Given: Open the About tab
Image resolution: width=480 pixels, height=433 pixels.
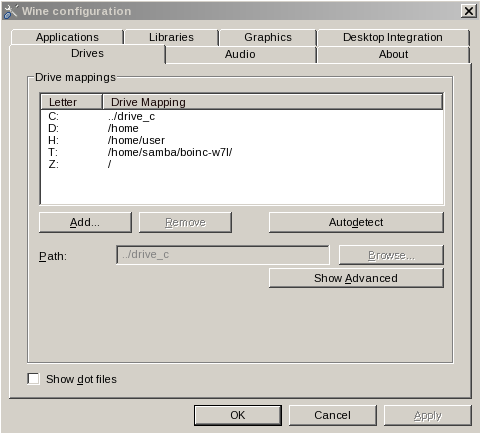Looking at the screenshot, I should click(x=393, y=54).
